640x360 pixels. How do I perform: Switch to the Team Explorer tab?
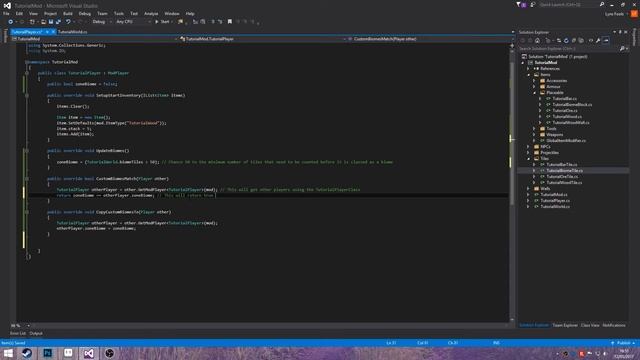[565, 325]
